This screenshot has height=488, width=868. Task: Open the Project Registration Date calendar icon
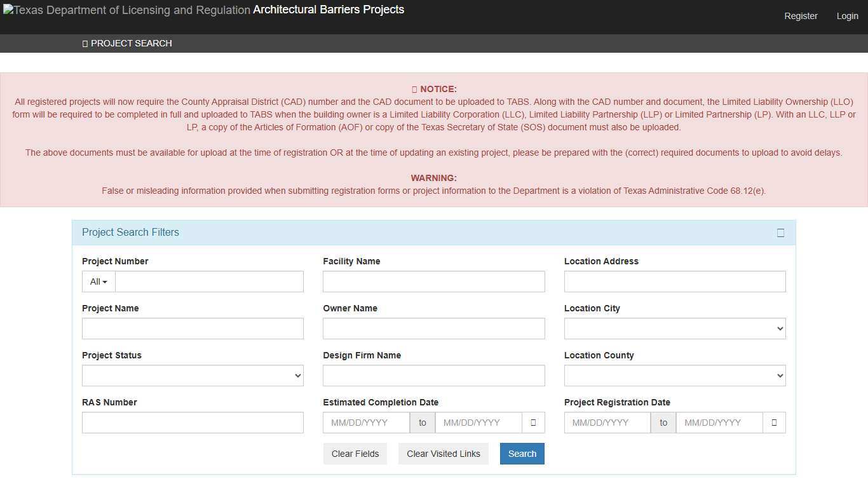click(x=774, y=422)
